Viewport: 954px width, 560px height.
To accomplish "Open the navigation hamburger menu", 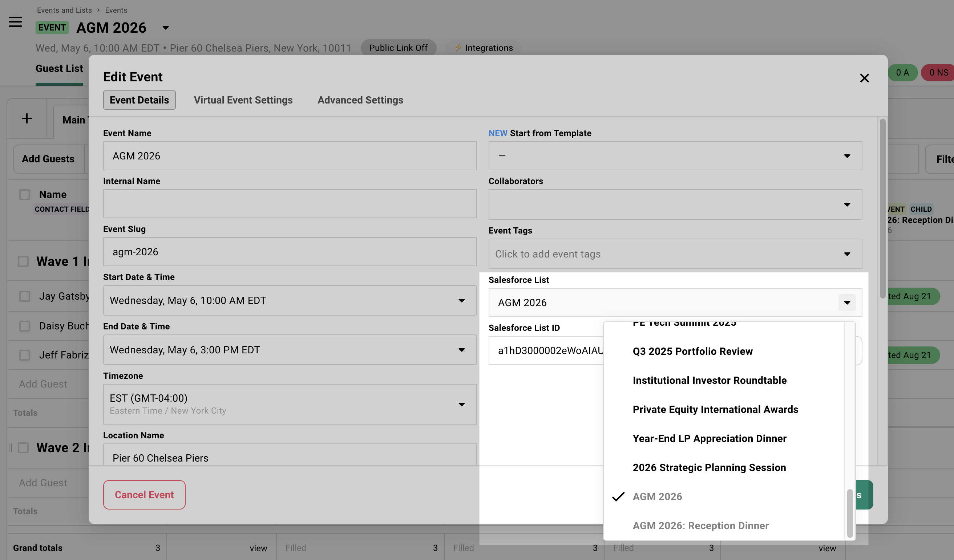I will click(15, 22).
